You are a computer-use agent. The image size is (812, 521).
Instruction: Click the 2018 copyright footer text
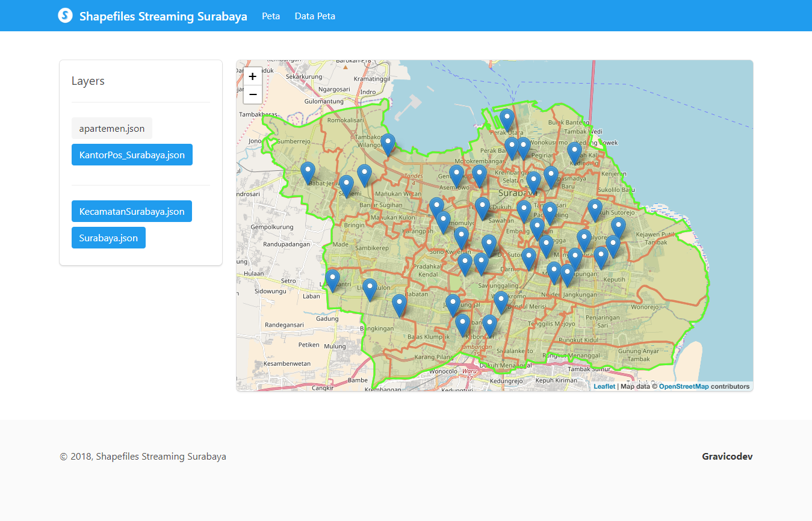pos(143,457)
